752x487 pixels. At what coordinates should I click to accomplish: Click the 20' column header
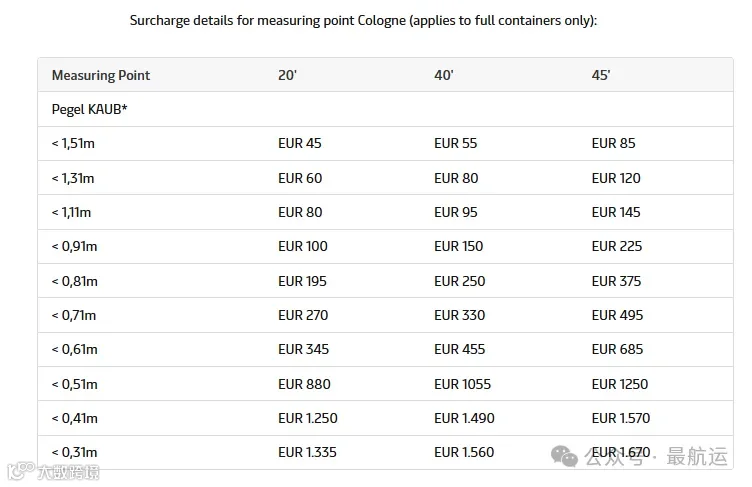tap(287, 75)
